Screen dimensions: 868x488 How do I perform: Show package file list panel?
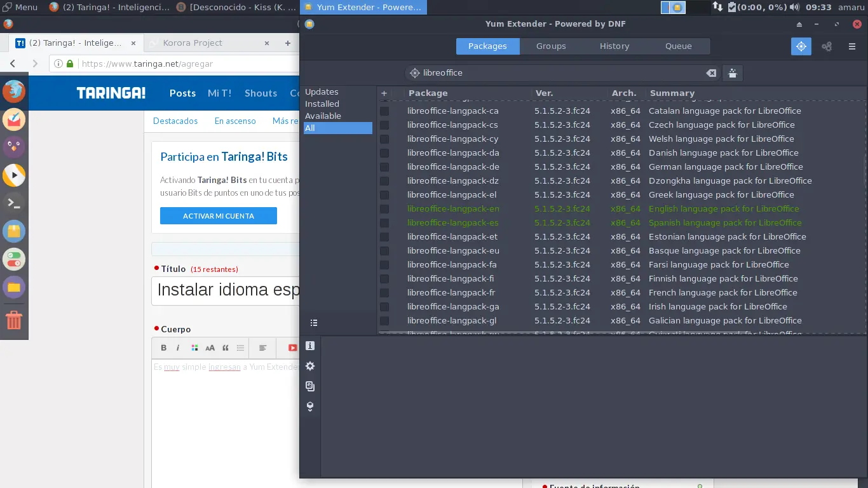310,386
